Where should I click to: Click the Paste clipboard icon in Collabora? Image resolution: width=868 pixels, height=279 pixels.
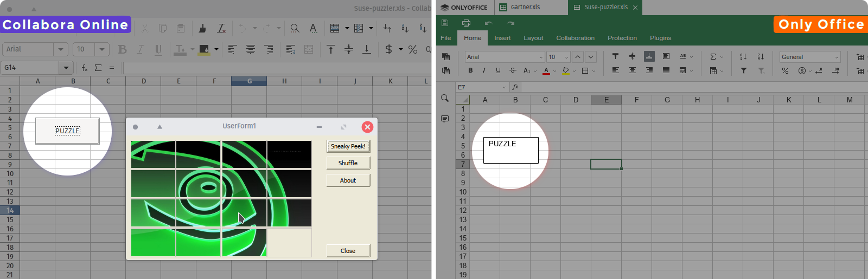[x=181, y=28]
